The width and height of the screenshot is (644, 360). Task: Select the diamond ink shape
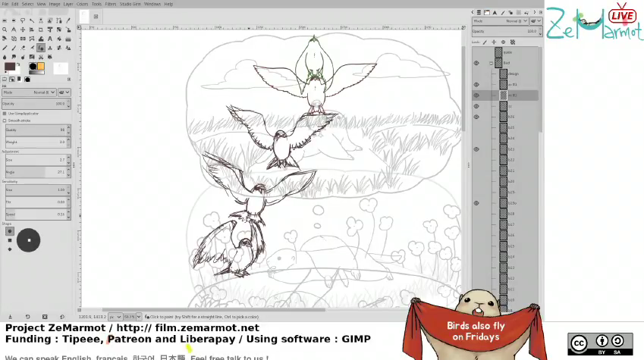[x=10, y=249]
